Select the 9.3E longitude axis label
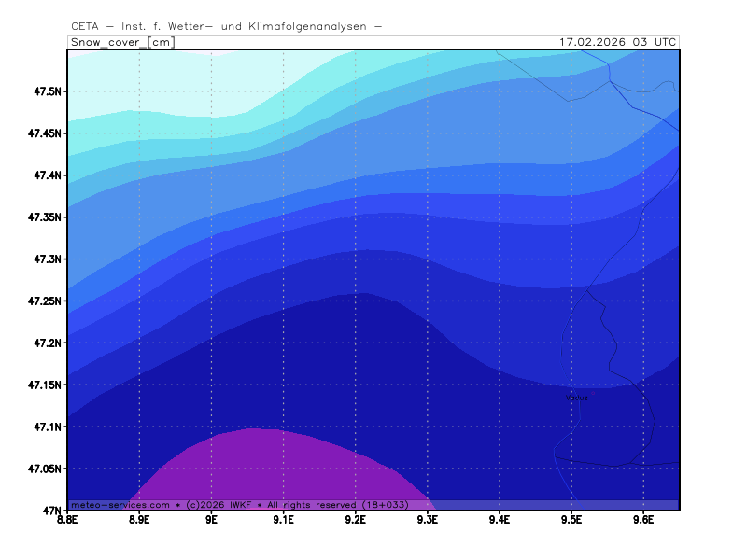747x560 pixels. (x=428, y=520)
